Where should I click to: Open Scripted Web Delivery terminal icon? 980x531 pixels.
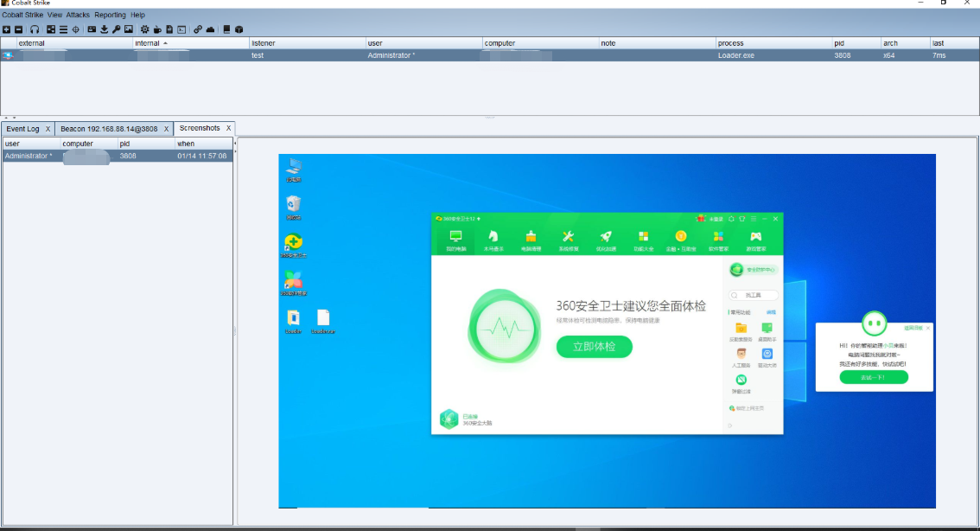pyautogui.click(x=181, y=29)
